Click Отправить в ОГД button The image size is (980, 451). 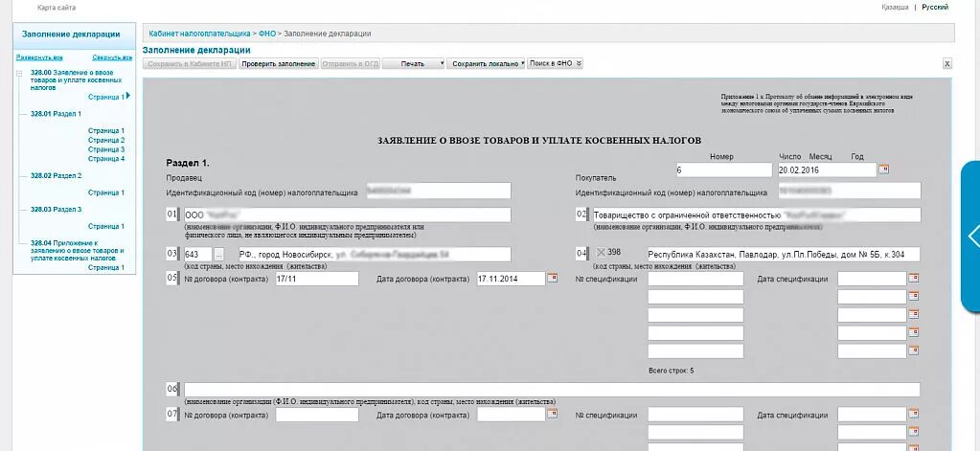pos(350,64)
